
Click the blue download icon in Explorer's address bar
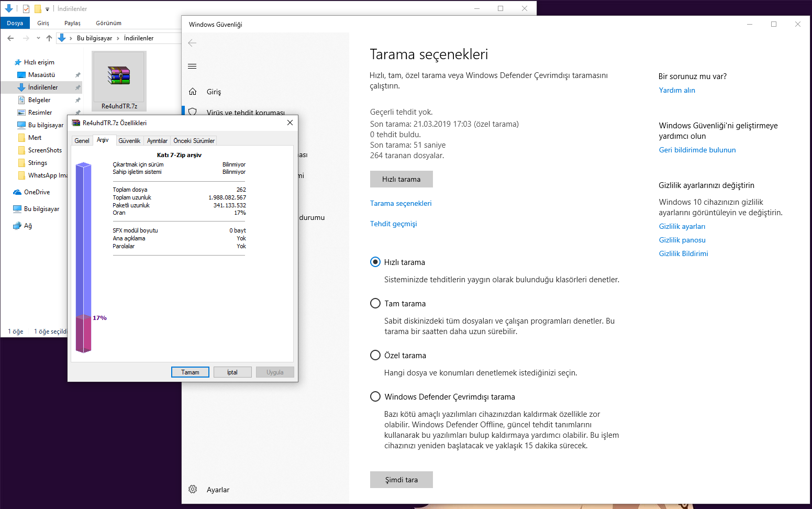[x=62, y=38]
